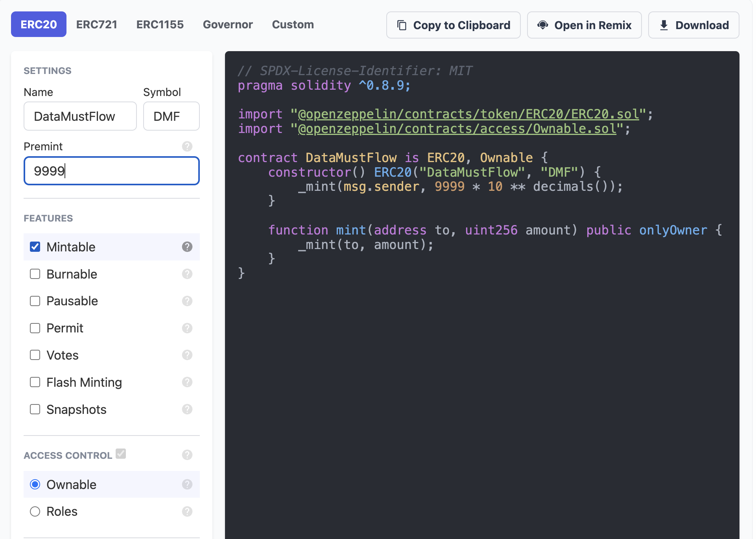Open the Premint help tooltip icon
The image size is (756, 539).
point(187,146)
